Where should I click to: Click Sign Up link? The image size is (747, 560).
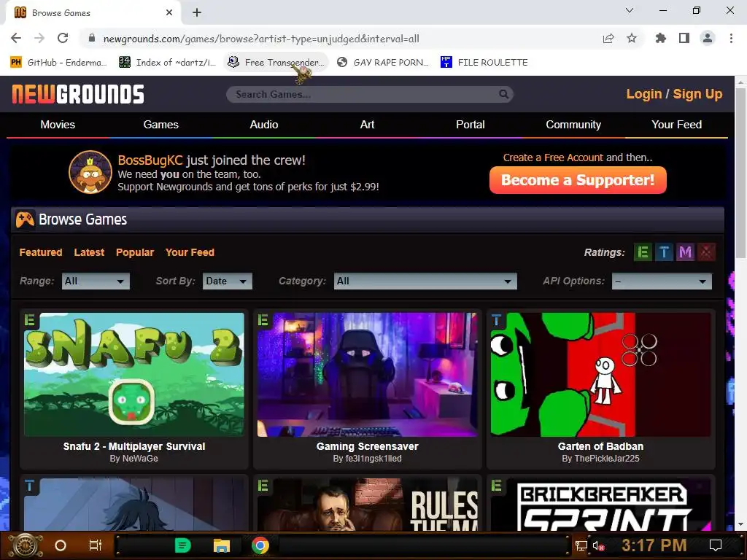697,94
